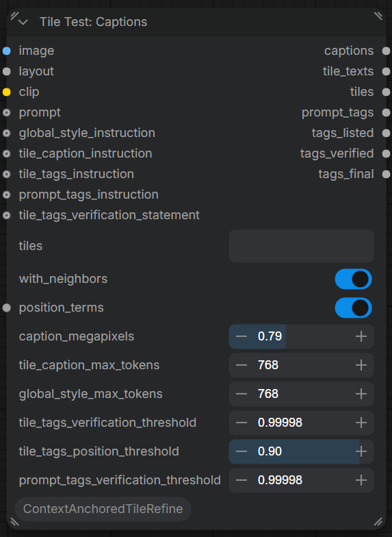
Task: Click the caption_megapixels value 0.79
Action: [270, 337]
